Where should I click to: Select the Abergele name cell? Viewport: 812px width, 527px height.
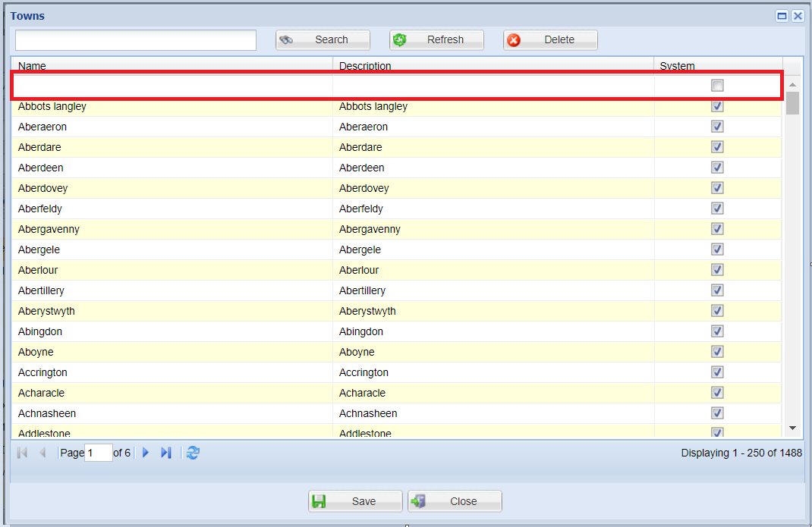click(172, 249)
